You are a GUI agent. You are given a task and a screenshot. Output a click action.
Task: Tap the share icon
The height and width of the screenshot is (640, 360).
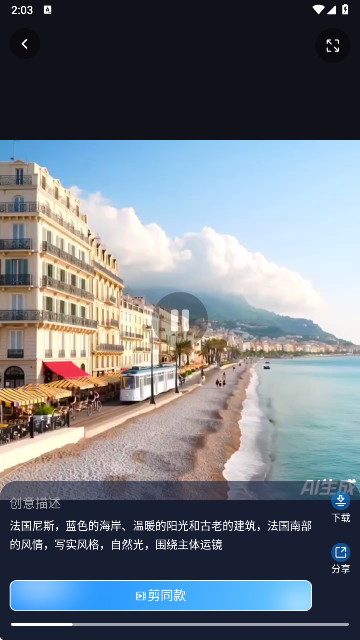[340, 553]
